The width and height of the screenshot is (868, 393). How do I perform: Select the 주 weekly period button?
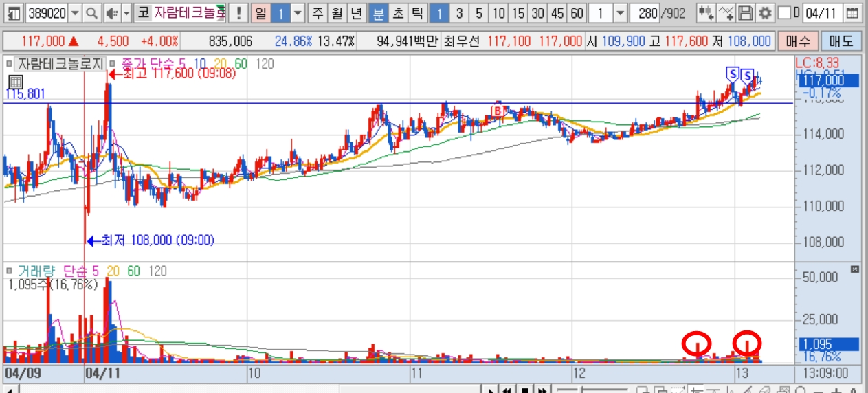click(317, 12)
